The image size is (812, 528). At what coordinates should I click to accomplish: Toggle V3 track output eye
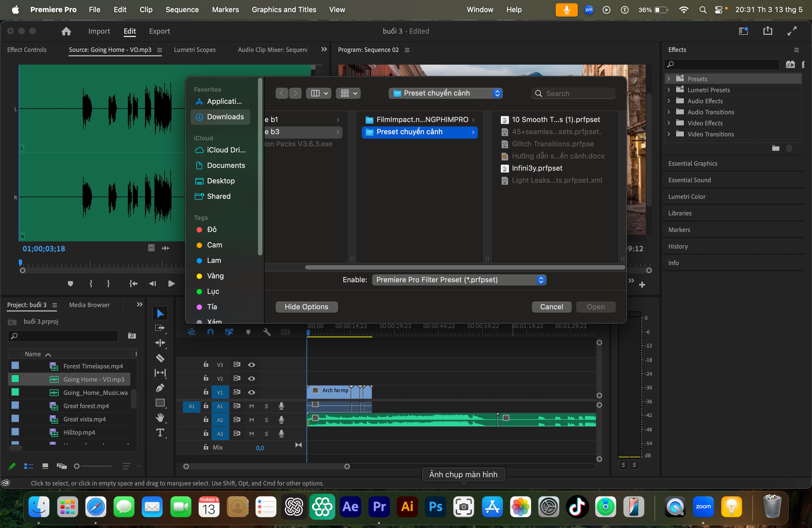coord(251,365)
